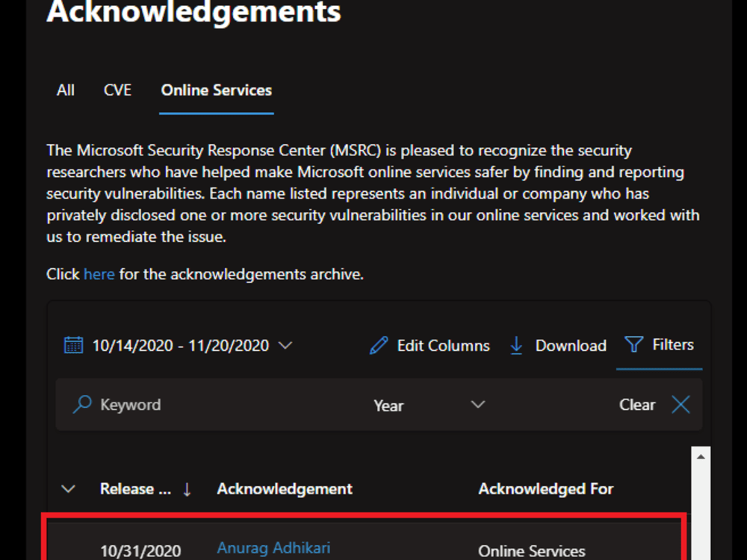Expand all rows chevron beside Release column
Viewport: 747px width, 560px height.
tap(69, 489)
